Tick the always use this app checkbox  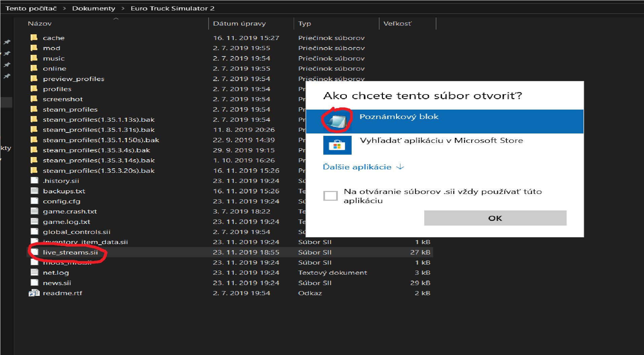pos(330,196)
